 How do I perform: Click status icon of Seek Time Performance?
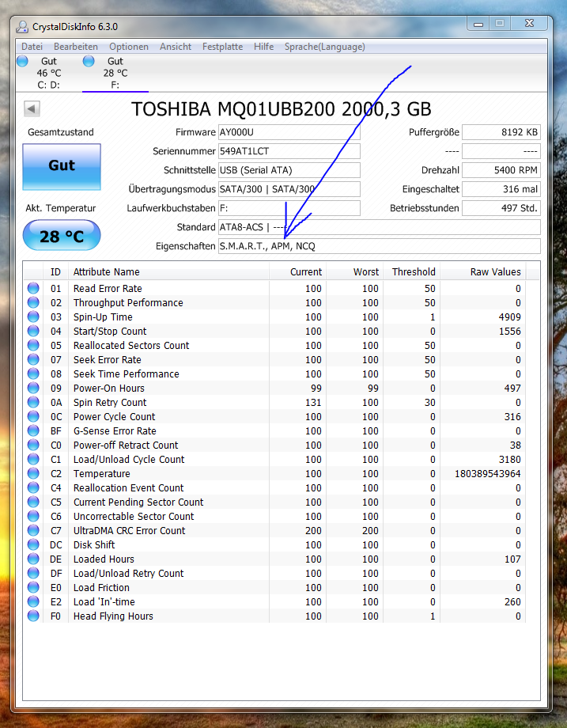click(x=33, y=373)
